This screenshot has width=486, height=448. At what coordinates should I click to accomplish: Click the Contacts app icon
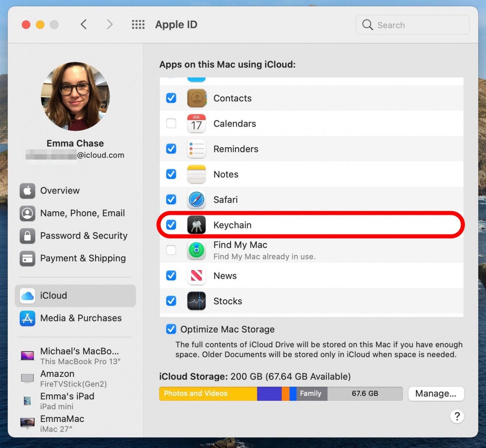pos(196,98)
